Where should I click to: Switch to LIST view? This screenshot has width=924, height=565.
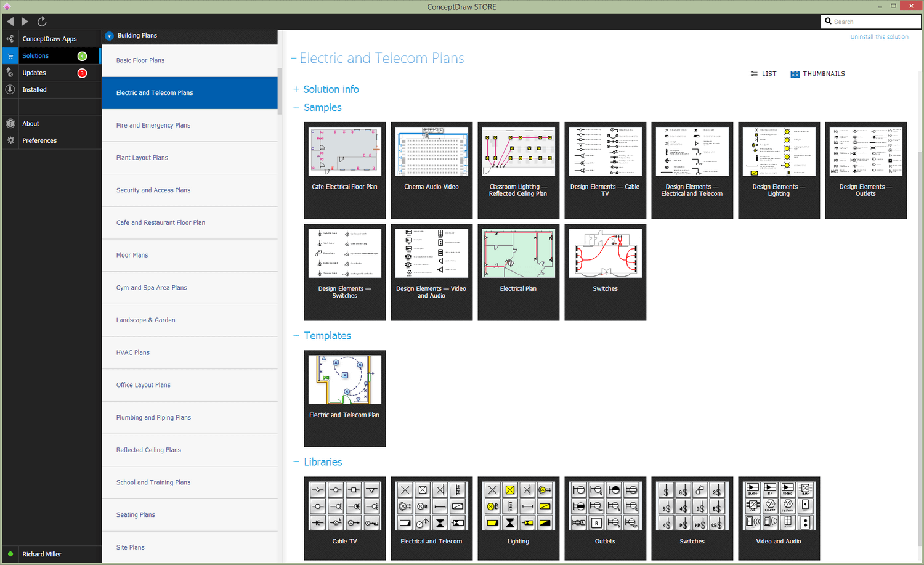tap(763, 74)
